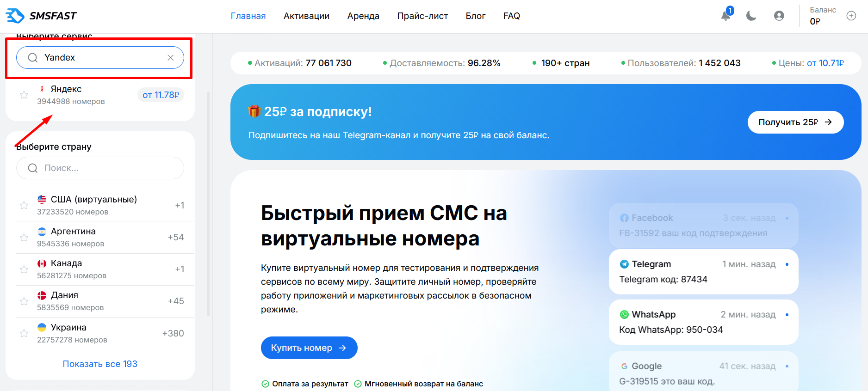Click the от 10.71₽ price link
Screen dimensions: 868x391
click(825, 63)
